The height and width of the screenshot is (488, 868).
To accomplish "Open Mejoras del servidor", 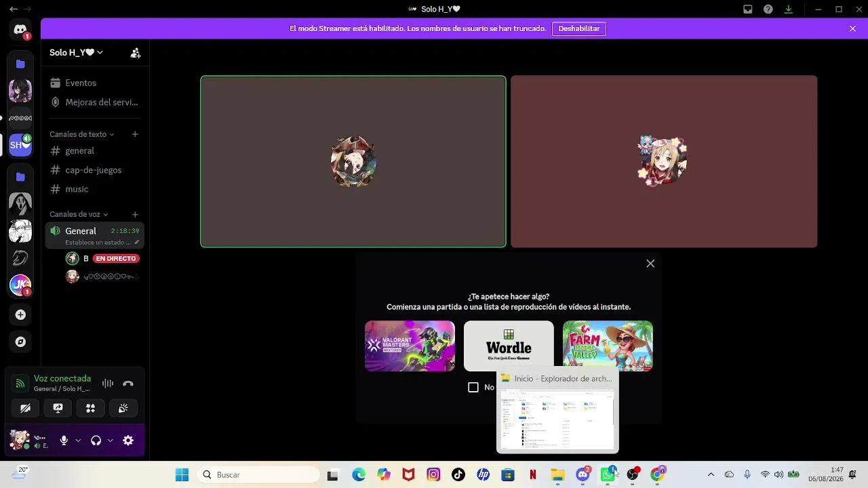I will 95,102.
